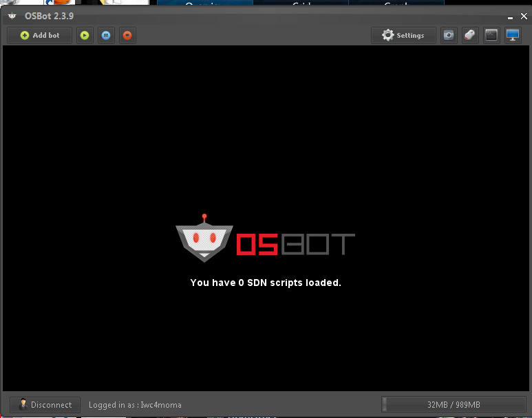
Task: Start the script with the green play button
Action: tap(85, 35)
